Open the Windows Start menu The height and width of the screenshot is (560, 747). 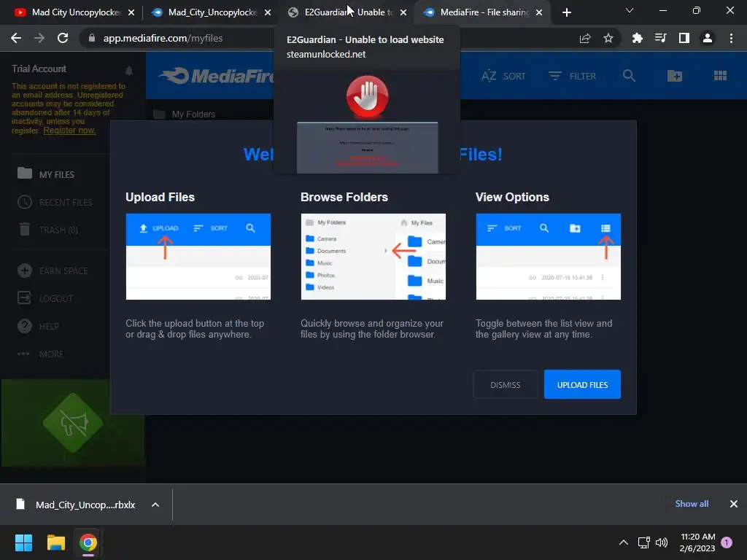23,542
